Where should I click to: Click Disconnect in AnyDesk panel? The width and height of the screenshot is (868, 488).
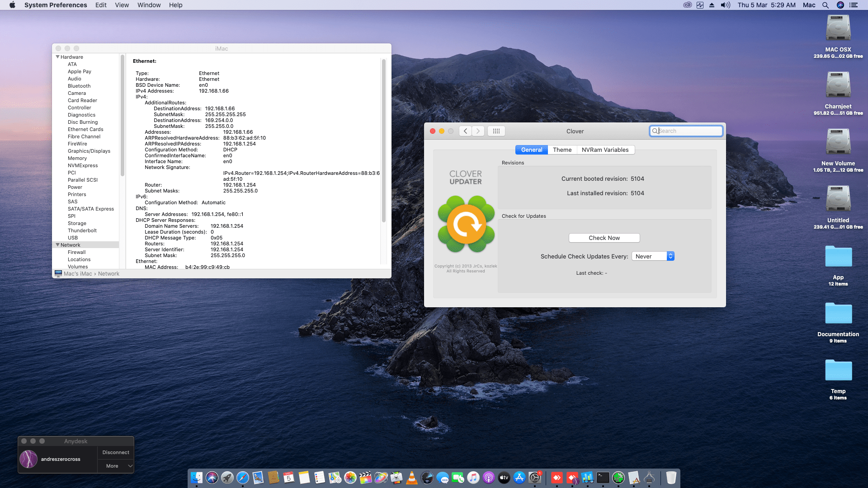coord(116,452)
